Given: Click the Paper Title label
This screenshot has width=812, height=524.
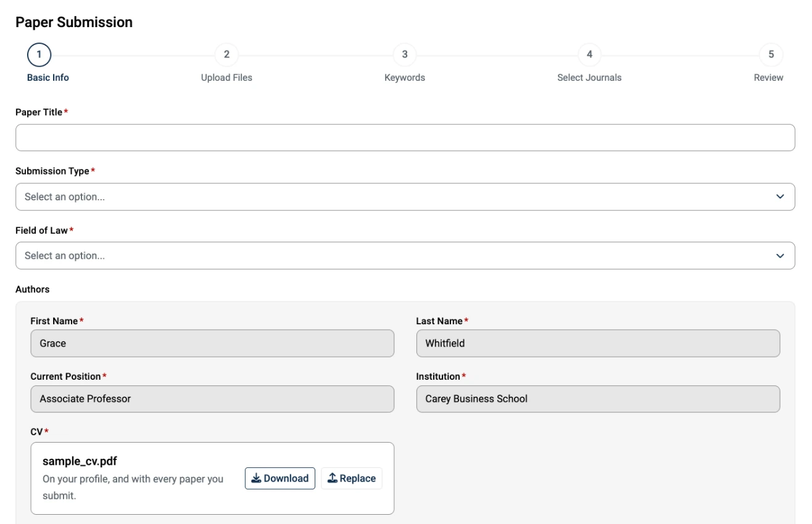Looking at the screenshot, I should (x=39, y=112).
